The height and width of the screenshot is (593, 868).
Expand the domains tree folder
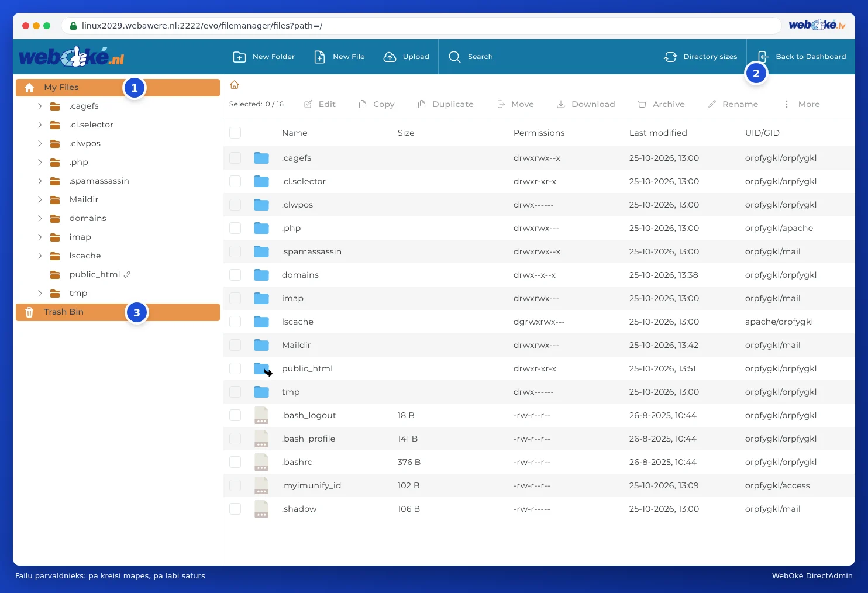40,218
